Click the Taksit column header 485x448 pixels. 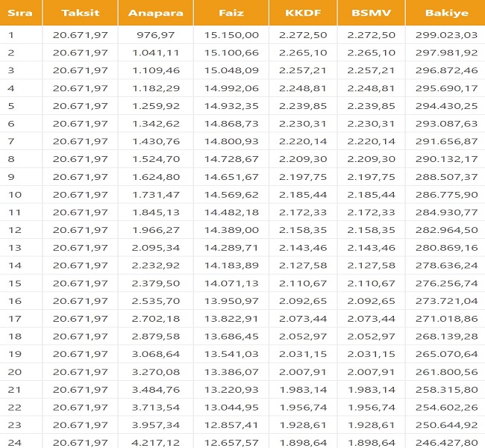[x=80, y=13]
